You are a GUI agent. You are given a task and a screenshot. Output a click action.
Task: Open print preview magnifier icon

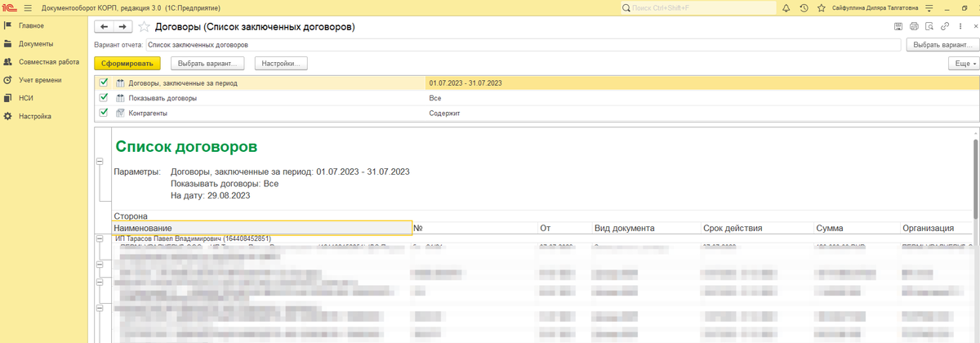click(929, 27)
